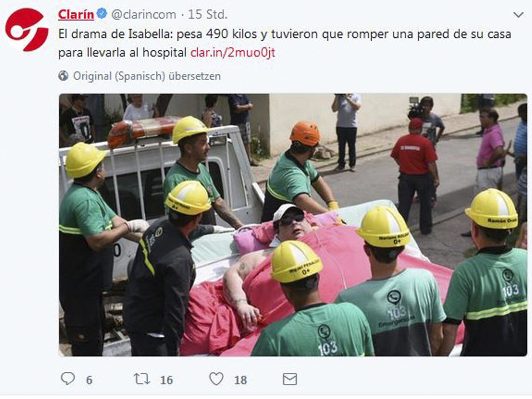Screen dimensions: 532x399
Task: Open the attached rescue photo
Action: (x=293, y=225)
